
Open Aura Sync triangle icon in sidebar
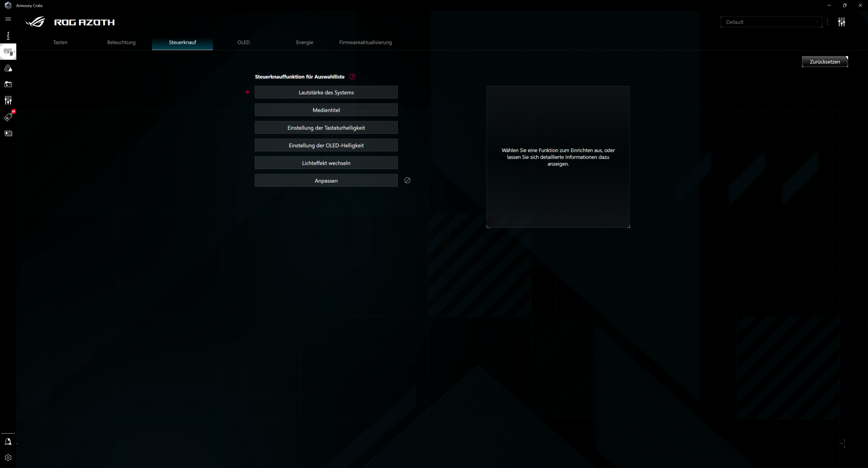pyautogui.click(x=8, y=68)
